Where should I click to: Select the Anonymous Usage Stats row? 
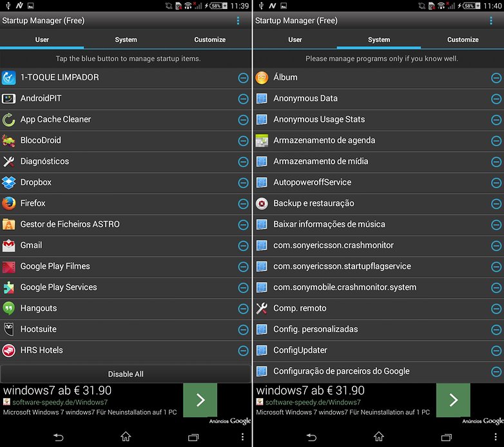click(378, 120)
